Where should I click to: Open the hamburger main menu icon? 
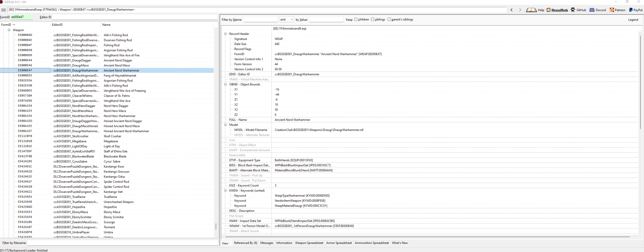click(3, 10)
